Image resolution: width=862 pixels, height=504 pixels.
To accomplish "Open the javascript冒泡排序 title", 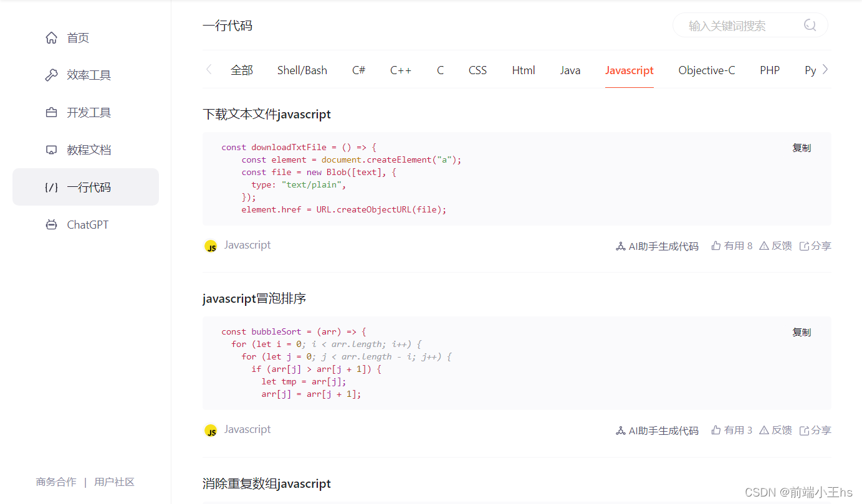I will 254,299.
